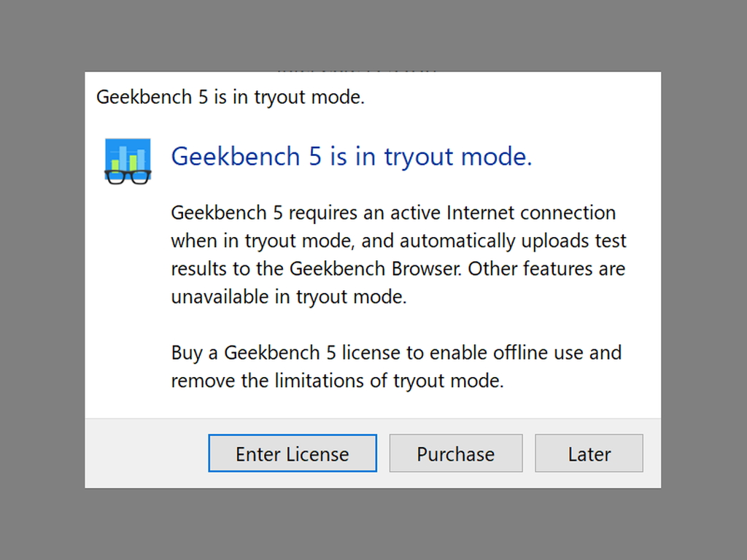Select the dialog header reading tryout mode

click(351, 157)
